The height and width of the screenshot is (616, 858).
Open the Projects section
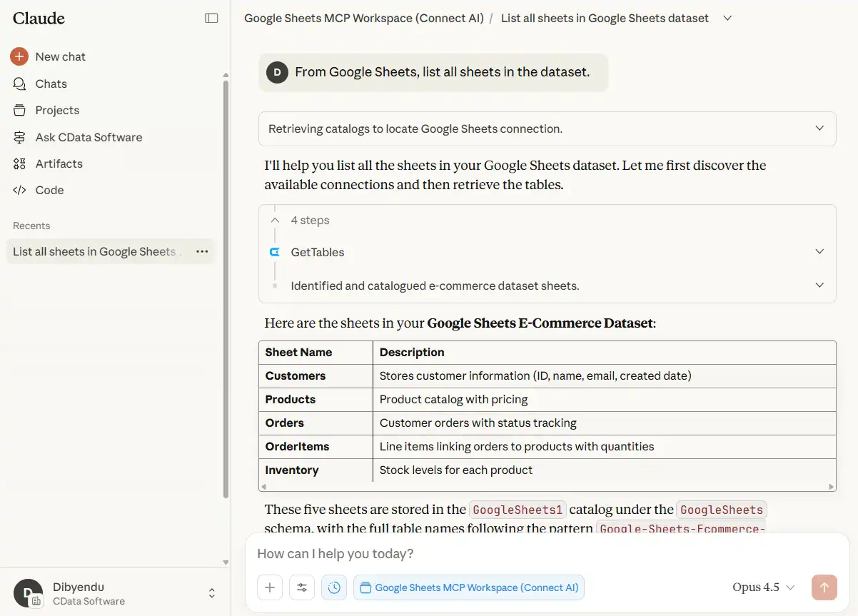tap(57, 110)
